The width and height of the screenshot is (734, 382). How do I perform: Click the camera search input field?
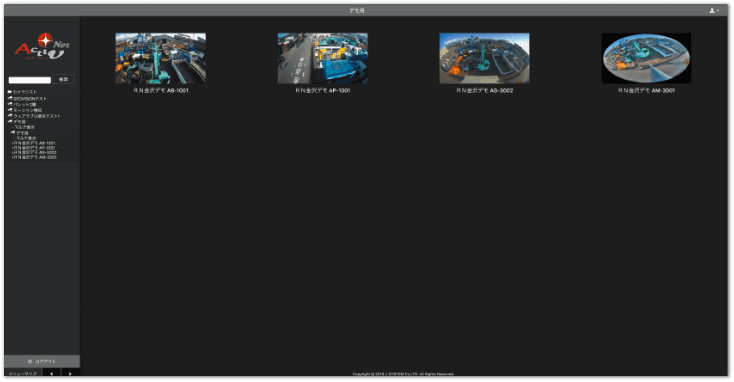point(29,80)
